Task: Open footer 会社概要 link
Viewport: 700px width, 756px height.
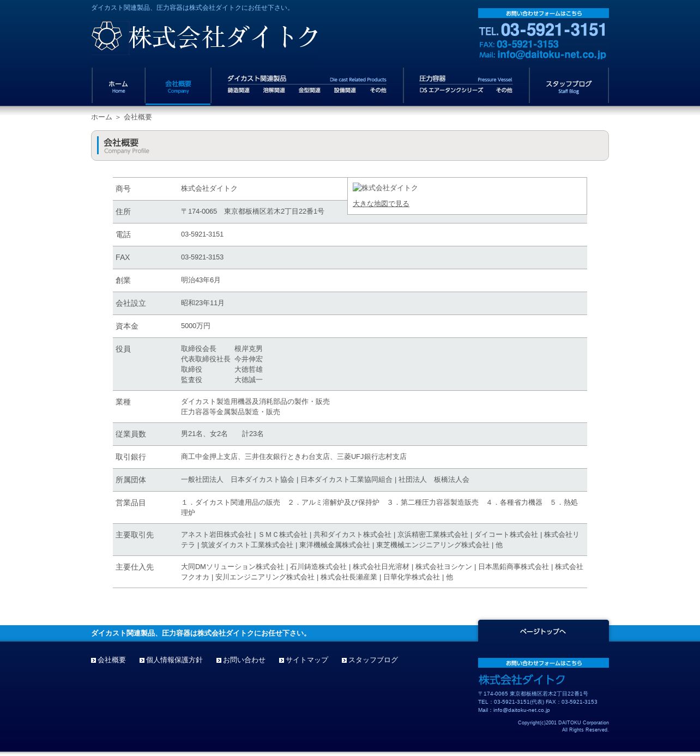Action: pos(112,660)
